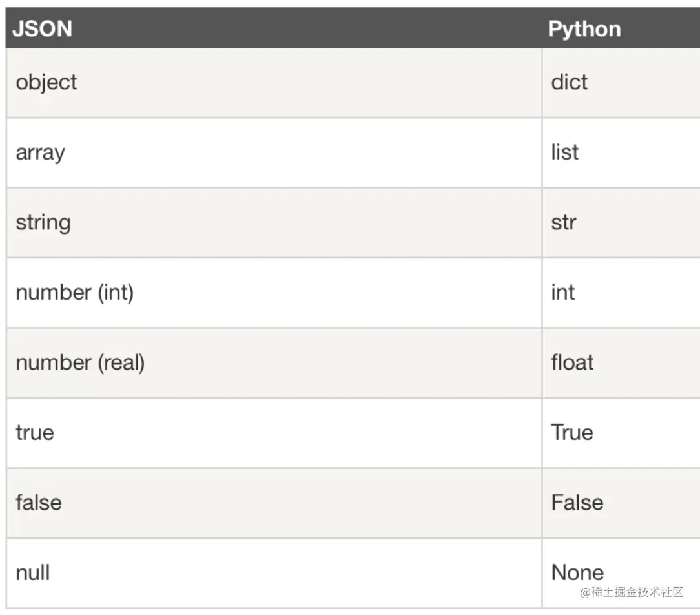Viewport: 700px width, 615px height.
Task: Select the 'str' cell in Python column
Action: pyautogui.click(x=564, y=223)
